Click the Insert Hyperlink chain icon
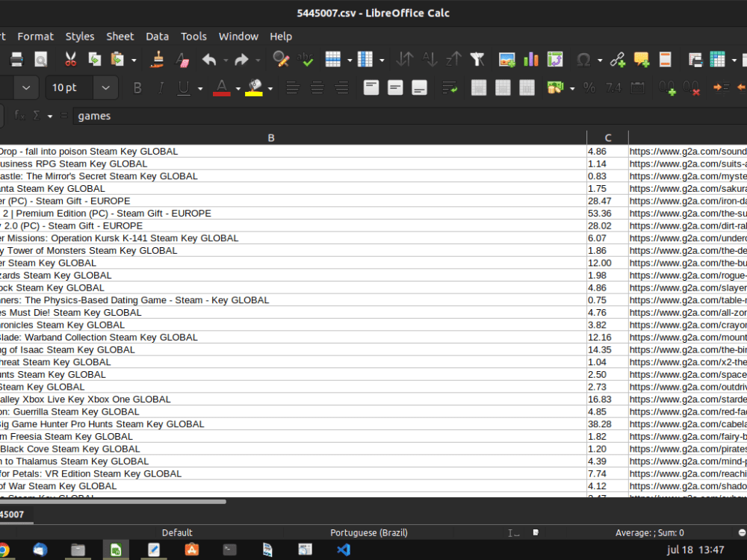 tap(618, 60)
